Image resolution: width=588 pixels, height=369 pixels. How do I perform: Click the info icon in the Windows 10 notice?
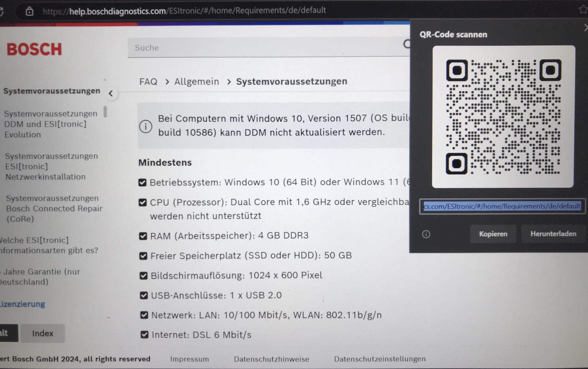coord(146,127)
